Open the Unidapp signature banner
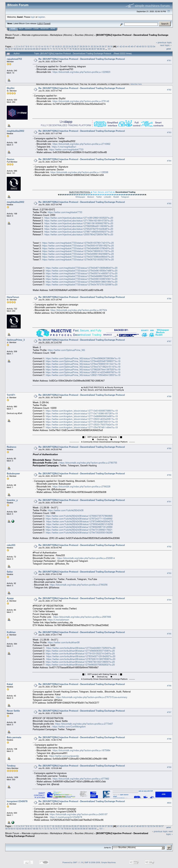178x868 pixels. (102, 123)
